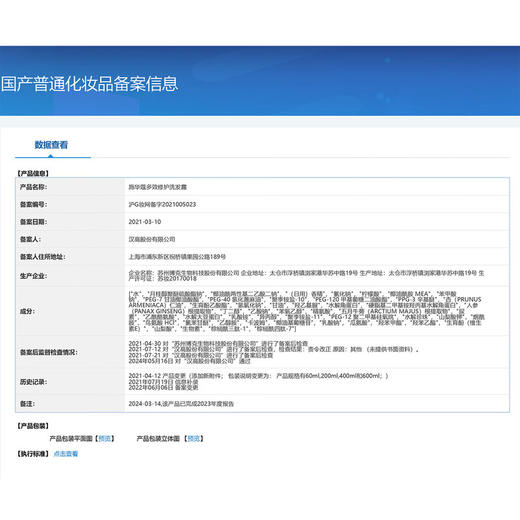Viewport: 520px width, 520px height.
Task: Click the 产品包装立体图 label
Action: tap(158, 438)
